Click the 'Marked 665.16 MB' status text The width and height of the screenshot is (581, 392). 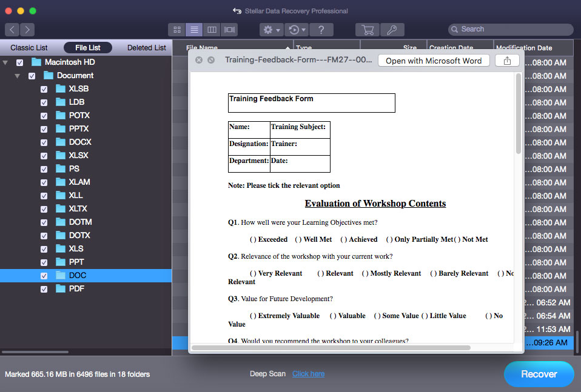click(x=78, y=374)
